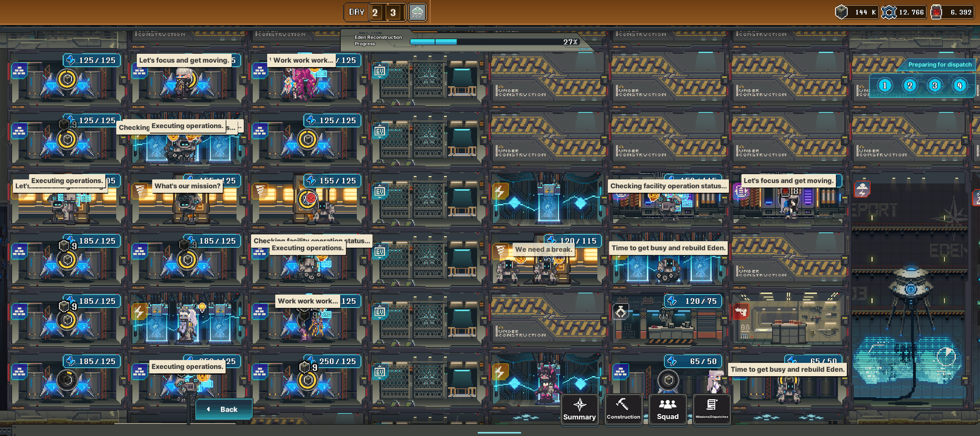The width and height of the screenshot is (980, 436).
Task: Click the "We need a break." speech bubble
Action: coord(543,249)
